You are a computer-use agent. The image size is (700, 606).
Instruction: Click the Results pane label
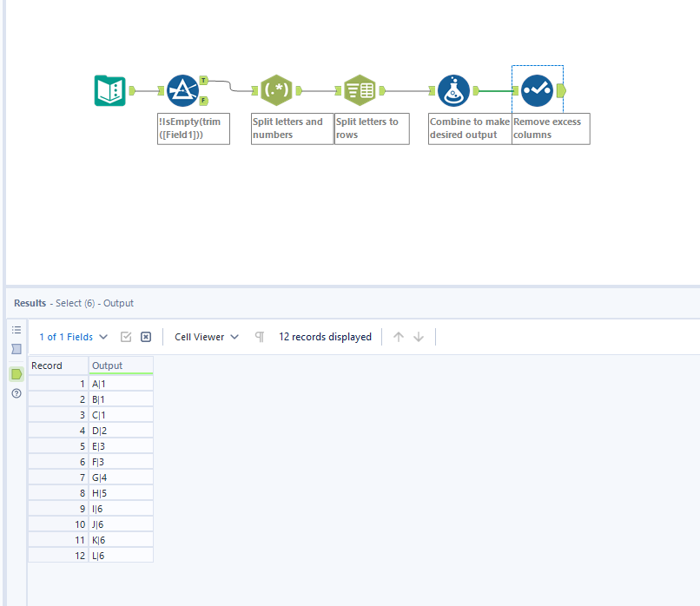click(x=30, y=303)
